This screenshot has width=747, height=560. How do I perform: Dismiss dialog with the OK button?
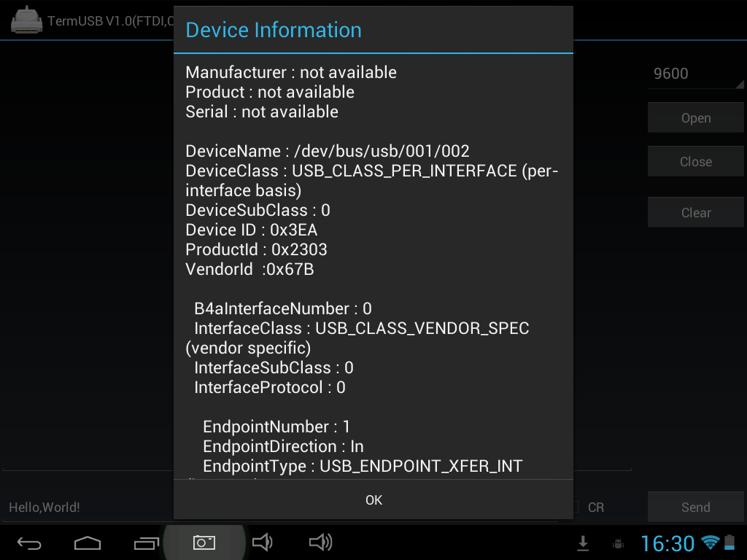tap(373, 499)
